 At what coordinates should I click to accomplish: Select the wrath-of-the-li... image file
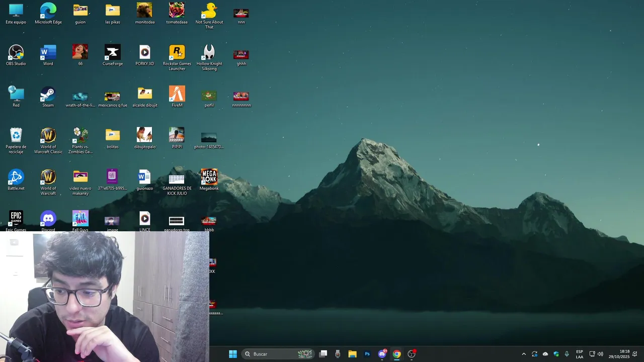pyautogui.click(x=80, y=99)
